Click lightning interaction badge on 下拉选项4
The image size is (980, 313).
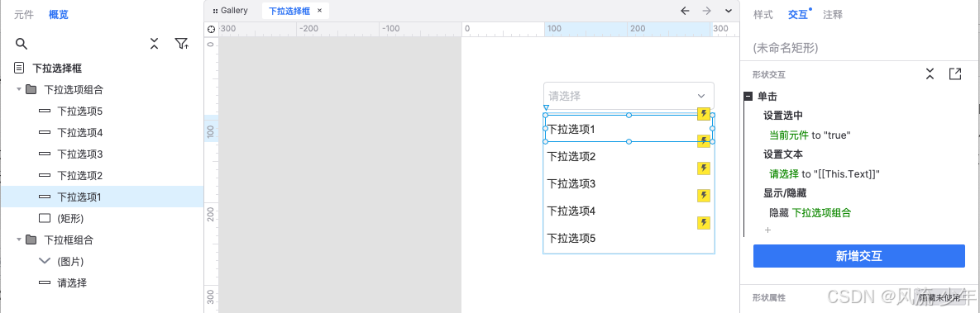coord(704,196)
